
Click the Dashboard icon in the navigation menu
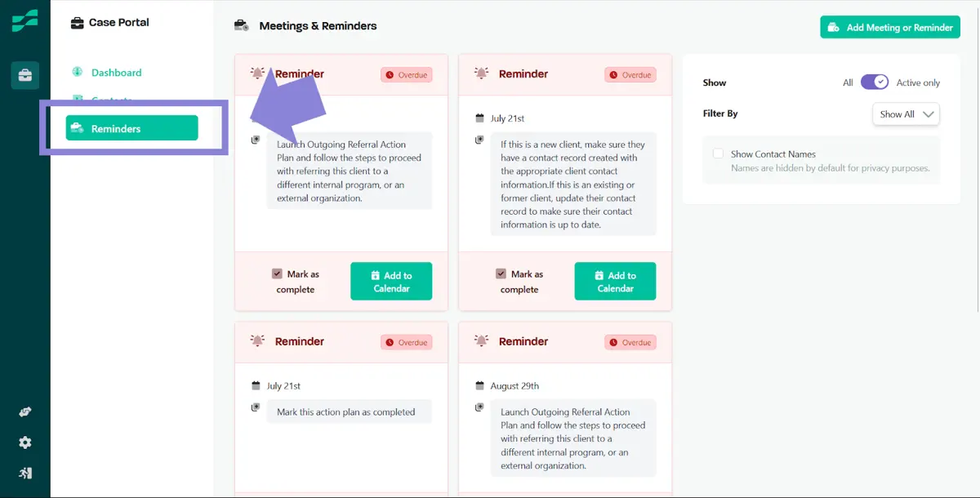78,72
